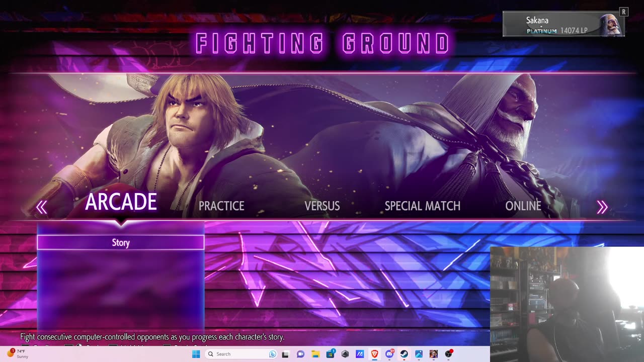Open the game character taskbar icon

coord(434,354)
